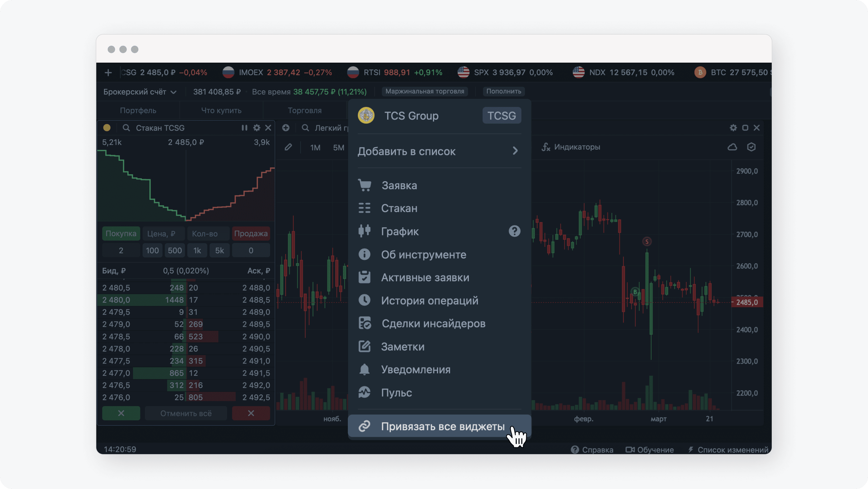This screenshot has width=868, height=489.
Task: Maximize the chart widget
Action: click(745, 128)
